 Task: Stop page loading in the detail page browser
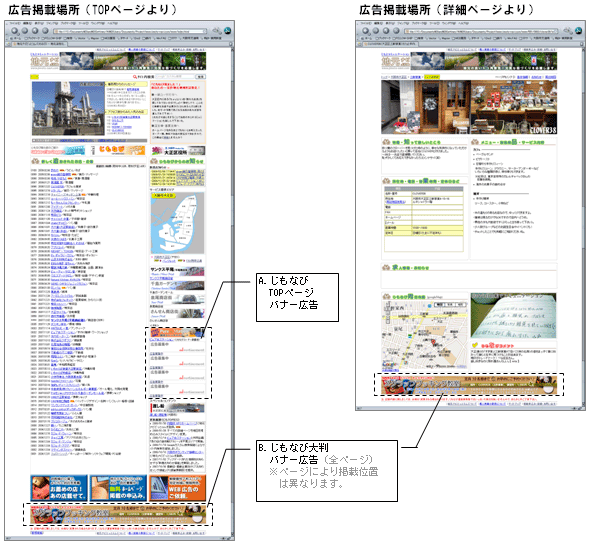(x=396, y=31)
